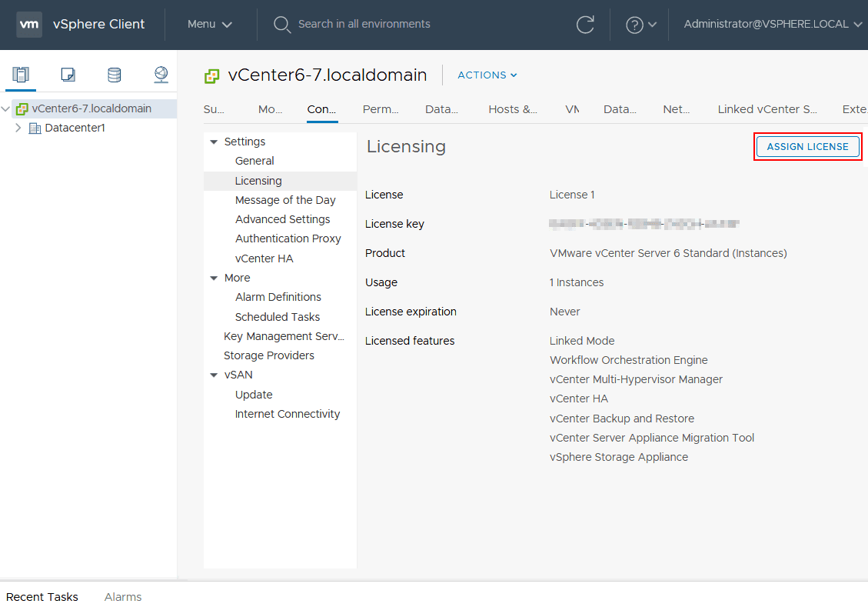Click the VMware vm logo
Viewport: 868px width, 607px height.
29,25
